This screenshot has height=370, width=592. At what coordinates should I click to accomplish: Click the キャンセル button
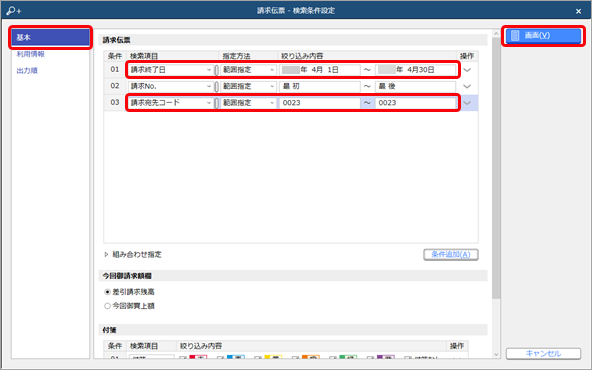tap(543, 353)
